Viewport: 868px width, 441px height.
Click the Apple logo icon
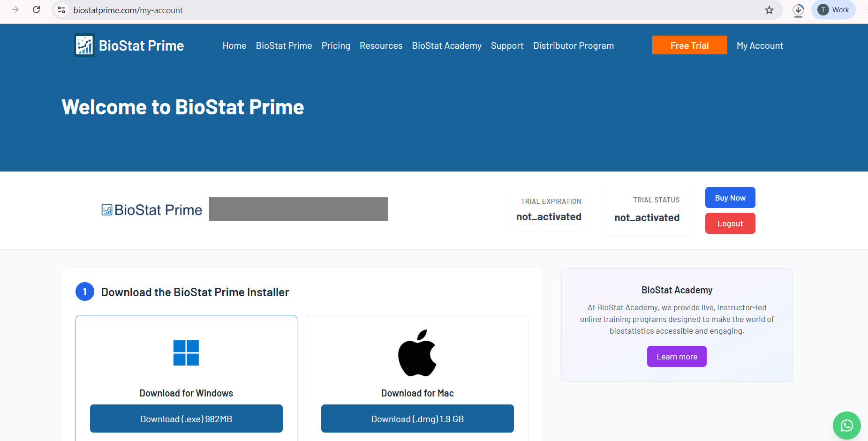417,353
